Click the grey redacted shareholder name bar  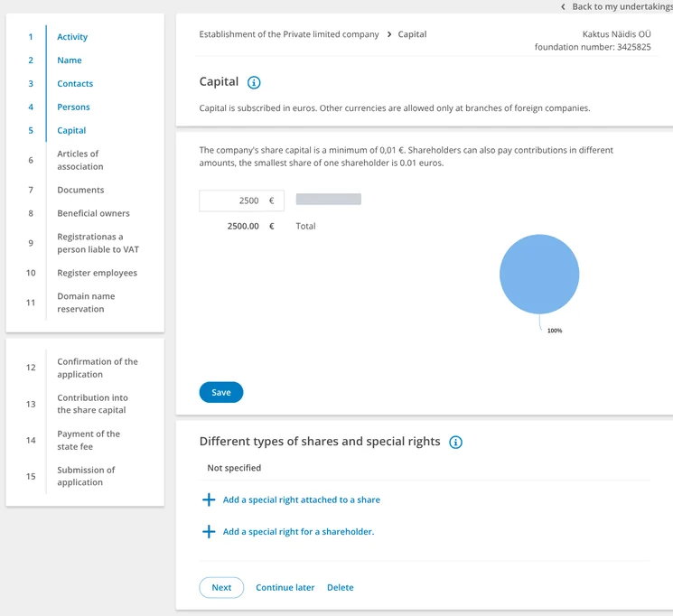pyautogui.click(x=328, y=200)
